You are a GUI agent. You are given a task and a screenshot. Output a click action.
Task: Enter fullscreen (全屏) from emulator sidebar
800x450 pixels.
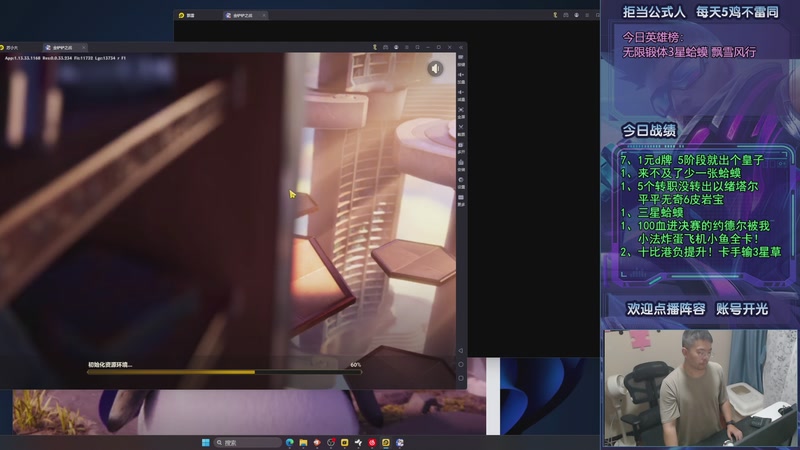461,112
